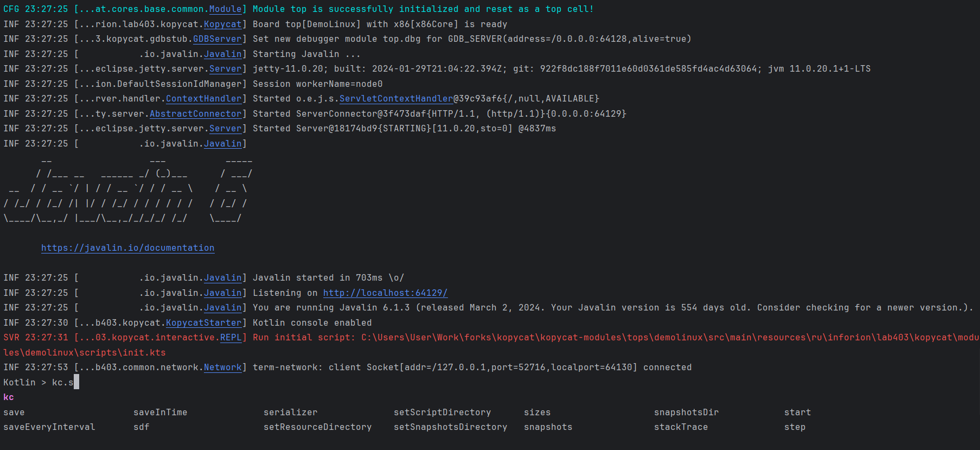Screen dimensions: 980x450
Task: Click the Javalin ASCII art banner
Action: click(128, 190)
